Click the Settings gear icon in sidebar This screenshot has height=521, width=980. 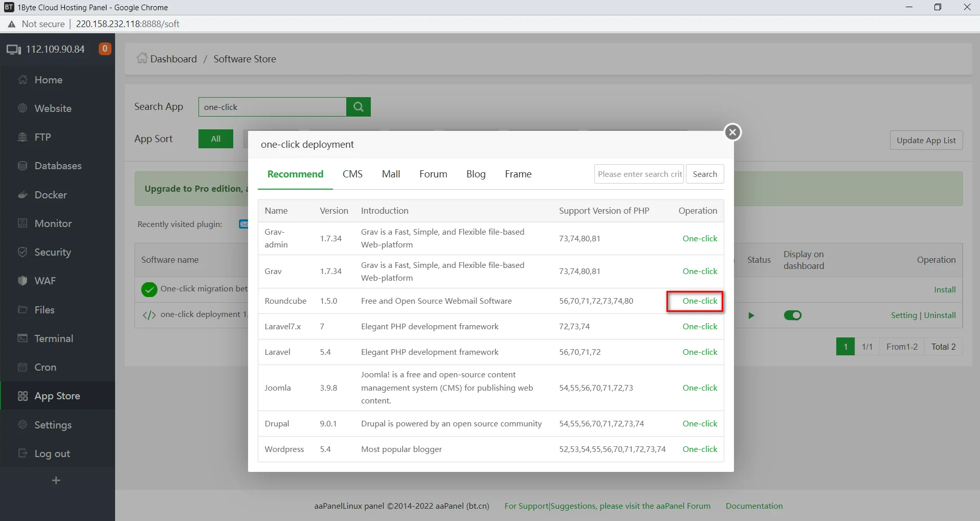click(23, 425)
